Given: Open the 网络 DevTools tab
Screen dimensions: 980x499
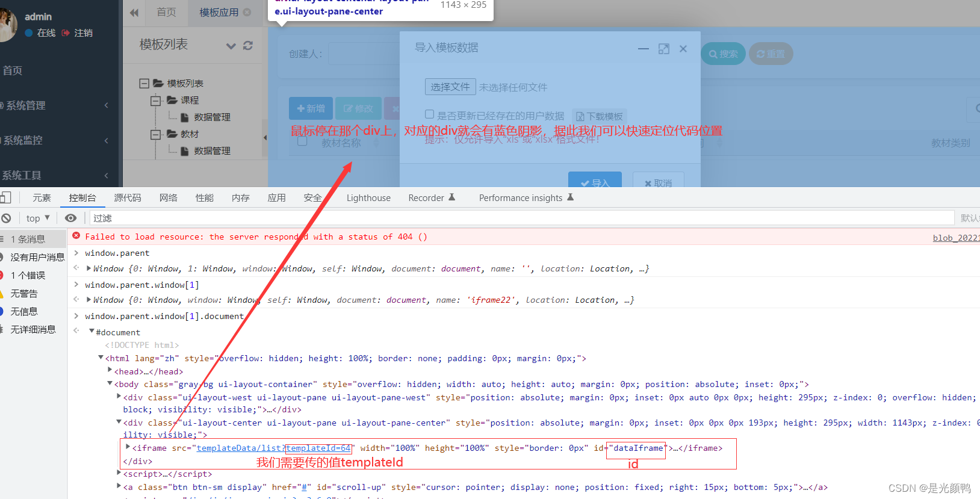Looking at the screenshot, I should click(169, 197).
